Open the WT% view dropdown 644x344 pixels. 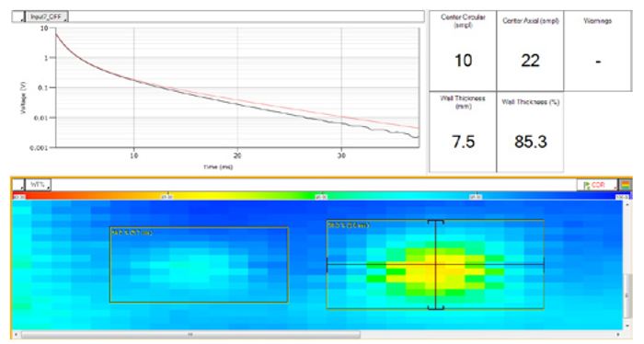pos(39,185)
